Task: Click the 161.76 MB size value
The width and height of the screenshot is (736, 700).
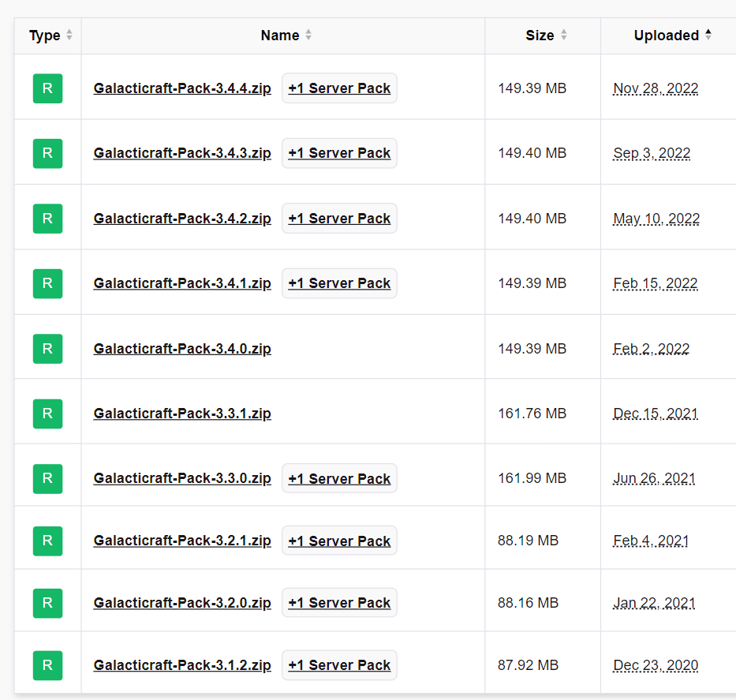Action: tap(532, 414)
